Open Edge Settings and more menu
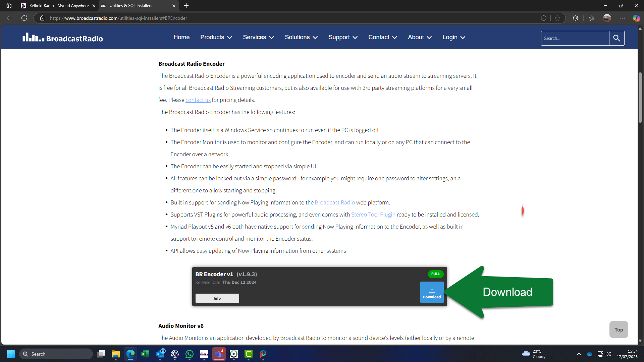 [623, 18]
